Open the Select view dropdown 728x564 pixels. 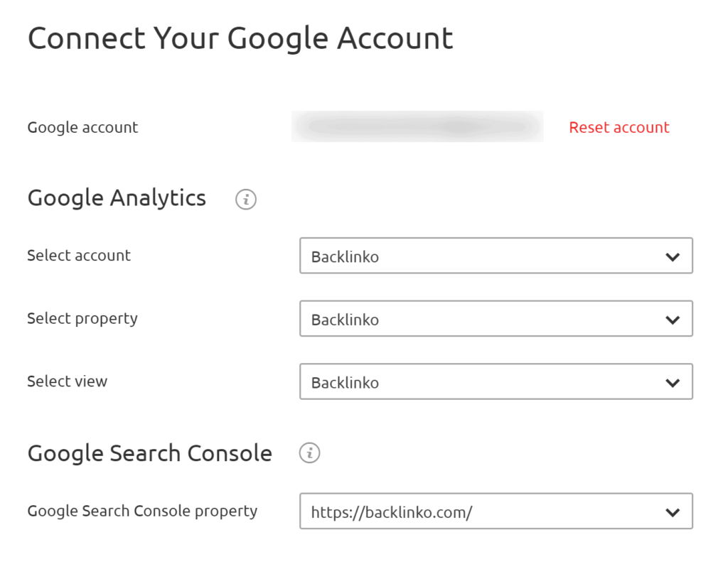click(498, 381)
